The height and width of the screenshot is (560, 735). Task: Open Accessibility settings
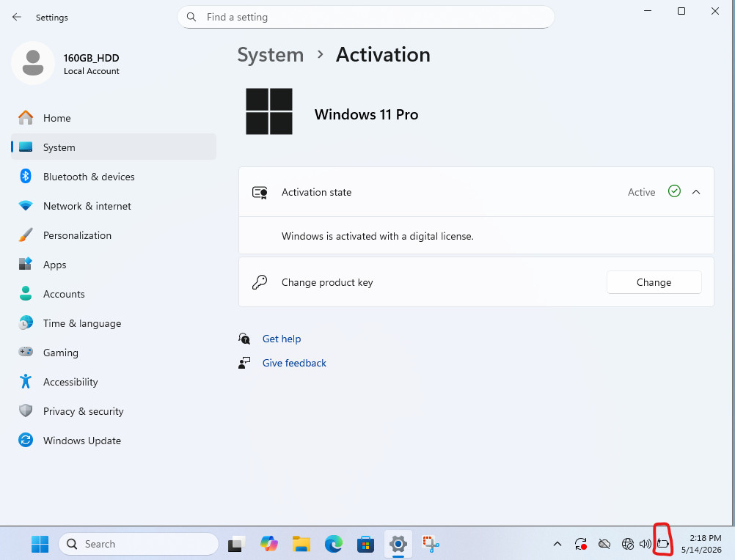[114, 382]
